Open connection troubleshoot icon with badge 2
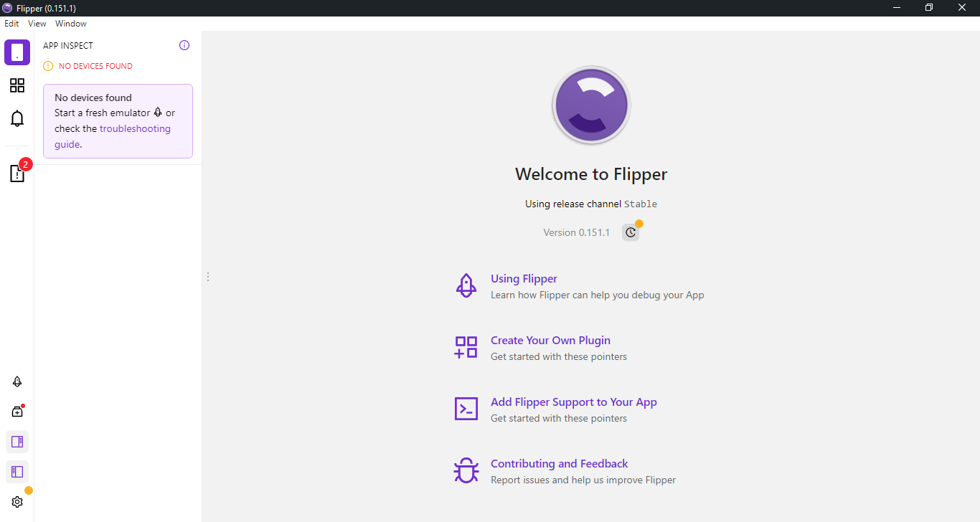Image resolution: width=980 pixels, height=522 pixels. (x=17, y=173)
